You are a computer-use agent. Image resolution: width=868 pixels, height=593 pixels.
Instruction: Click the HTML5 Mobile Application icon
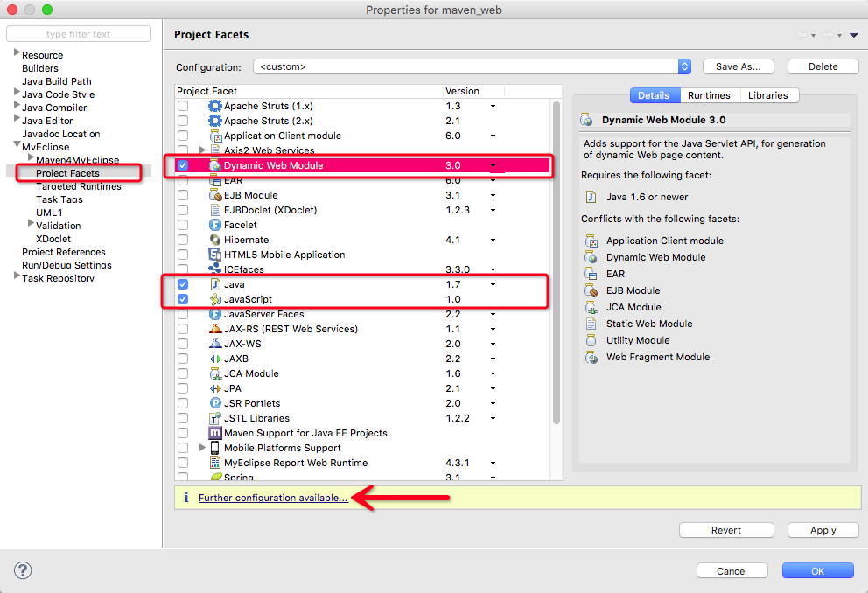click(215, 255)
